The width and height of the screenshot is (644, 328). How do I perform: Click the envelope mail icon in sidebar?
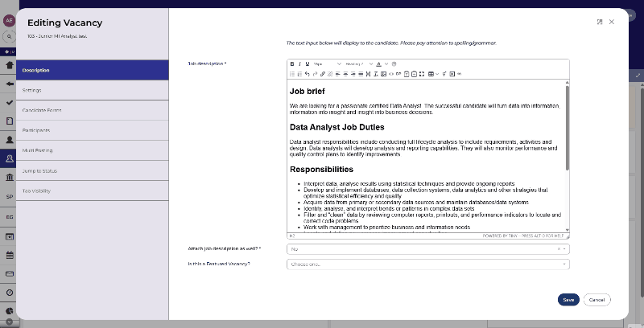(10, 274)
